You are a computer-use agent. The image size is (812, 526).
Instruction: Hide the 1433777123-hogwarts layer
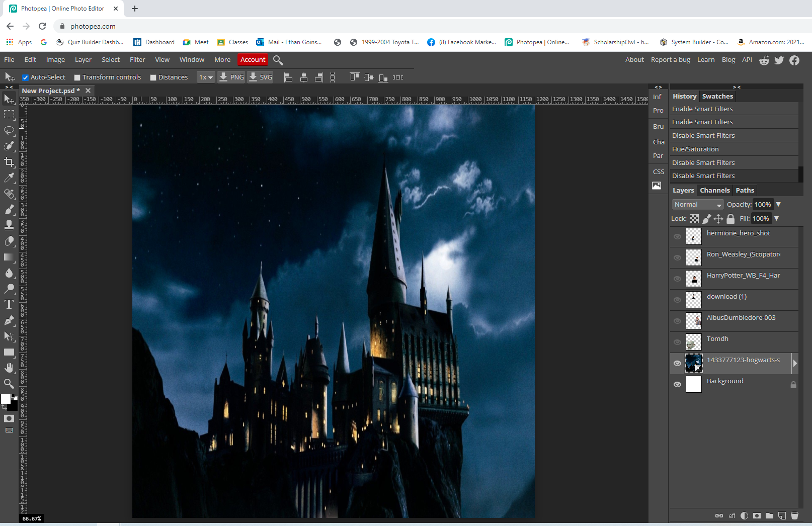point(677,363)
